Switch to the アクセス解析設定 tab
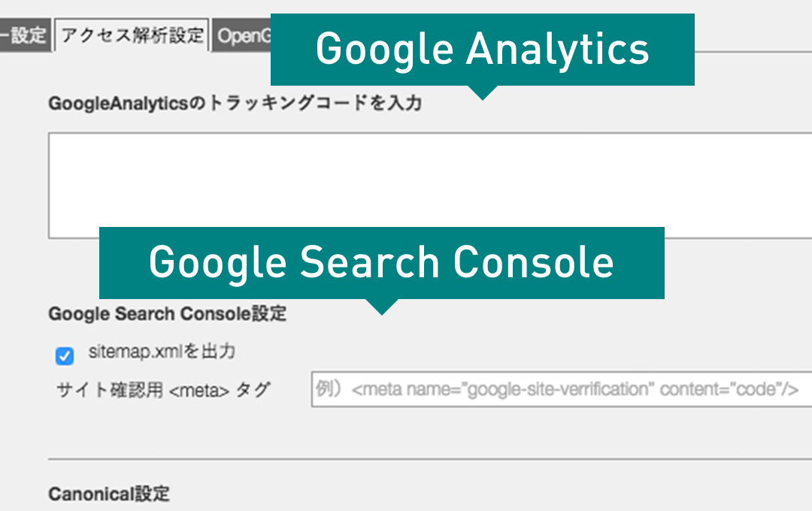Screen dimensions: 812x511 (132, 35)
